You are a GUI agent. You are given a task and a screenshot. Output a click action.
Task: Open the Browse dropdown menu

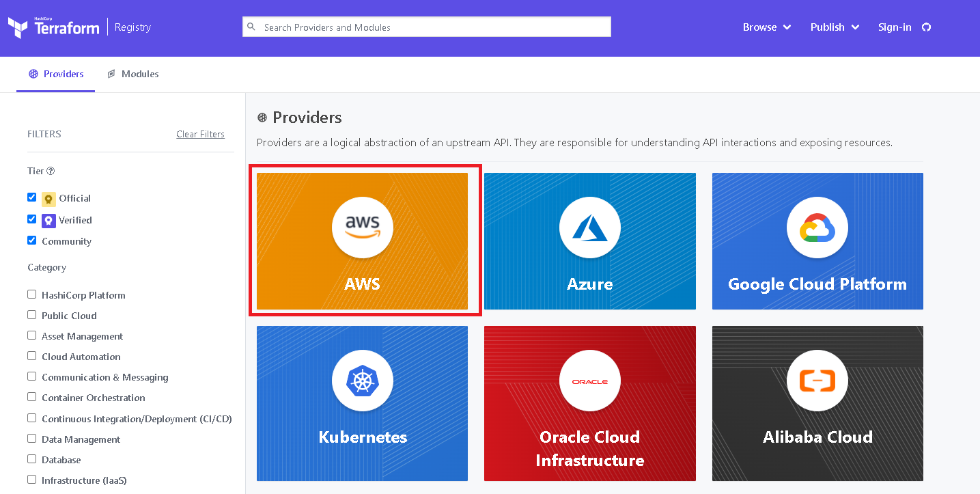pyautogui.click(x=767, y=27)
